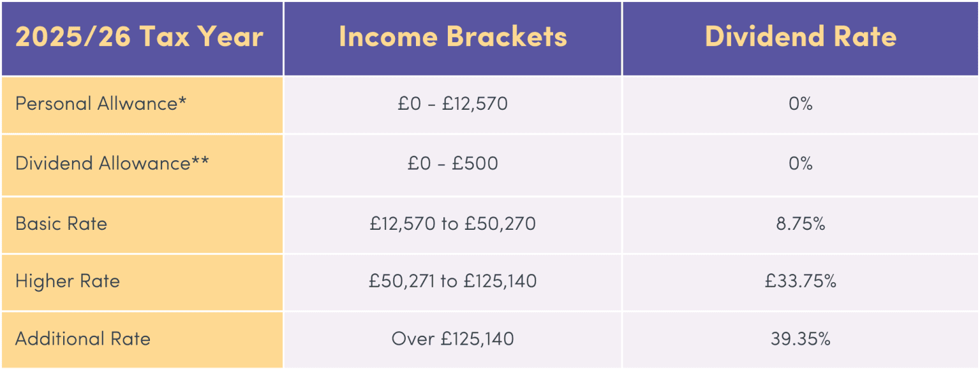Select the "Income Brackets" column header
Image resolution: width=980 pixels, height=369 pixels.
click(x=452, y=37)
